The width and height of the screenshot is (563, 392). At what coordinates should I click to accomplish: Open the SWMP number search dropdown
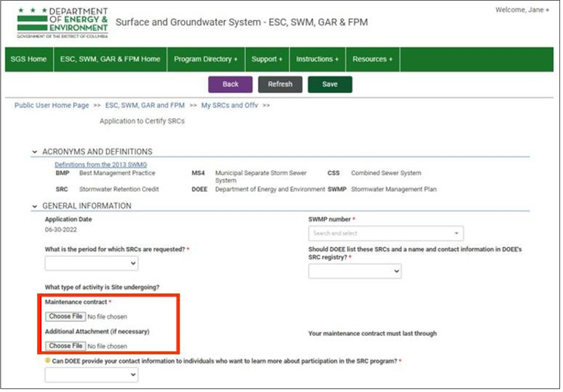tap(385, 234)
